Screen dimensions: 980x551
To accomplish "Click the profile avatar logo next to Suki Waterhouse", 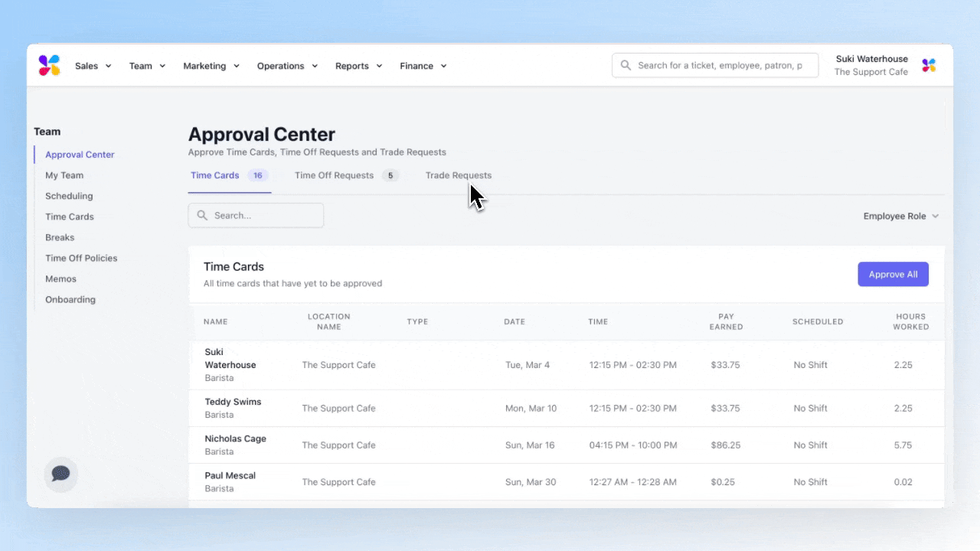I will [x=929, y=66].
